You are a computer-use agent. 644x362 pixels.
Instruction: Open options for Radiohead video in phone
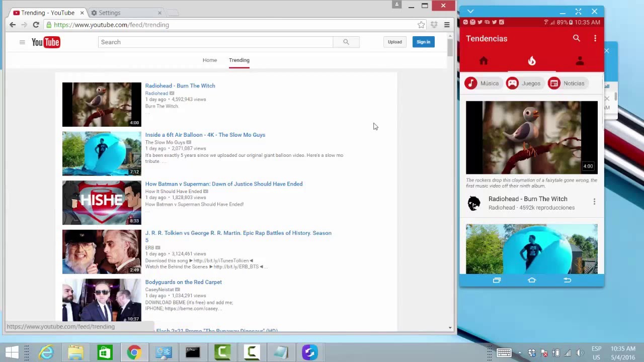(594, 202)
